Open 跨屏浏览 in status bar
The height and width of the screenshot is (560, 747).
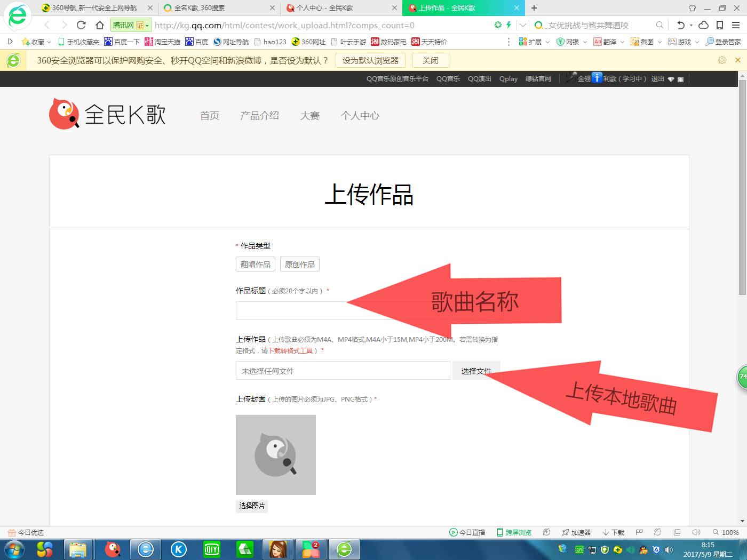[x=514, y=532]
